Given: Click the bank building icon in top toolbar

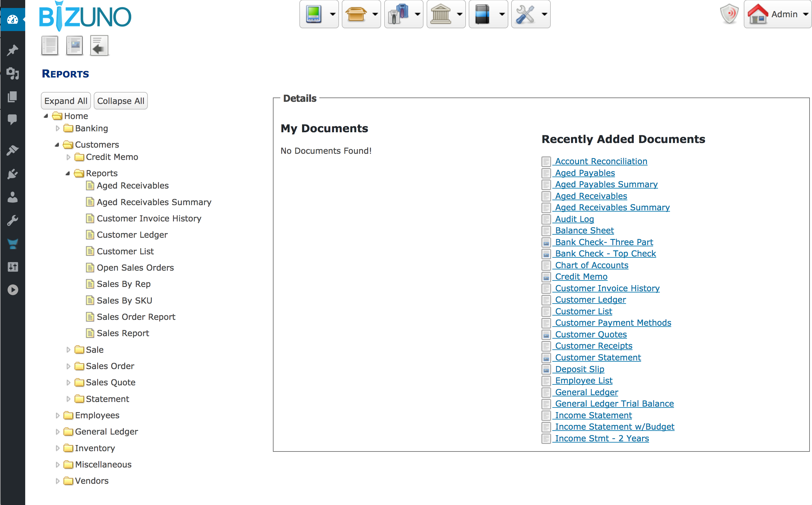Looking at the screenshot, I should (440, 14).
